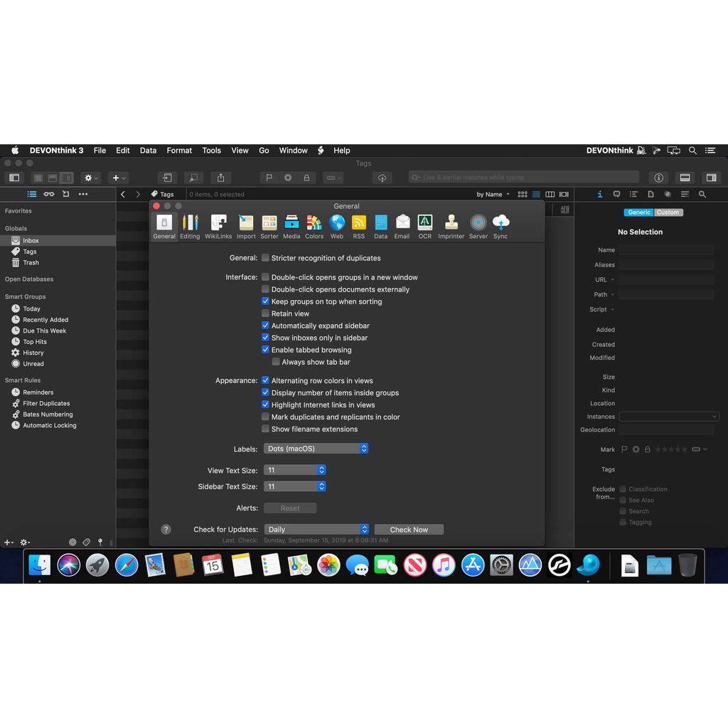The height and width of the screenshot is (728, 728).
Task: Open the Go menu
Action: coord(264,151)
